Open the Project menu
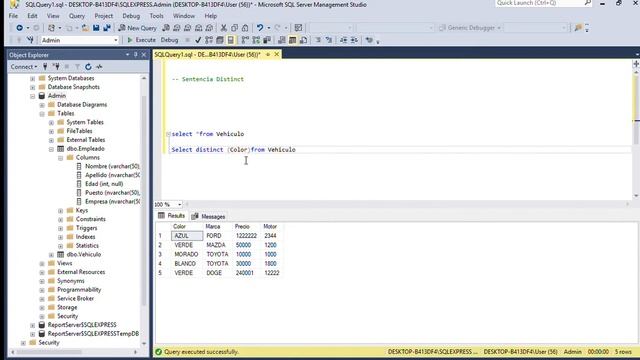The width and height of the screenshot is (640, 360). (x=104, y=16)
